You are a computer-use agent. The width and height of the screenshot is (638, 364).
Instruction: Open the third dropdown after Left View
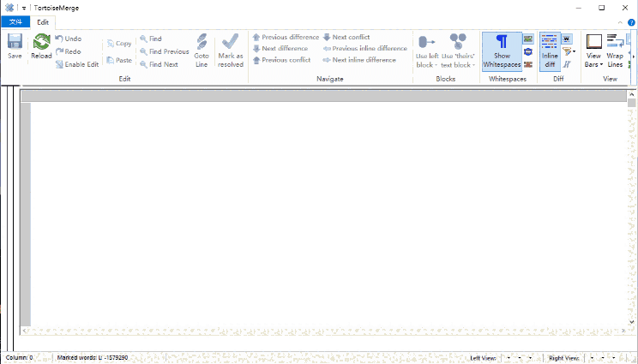(530, 358)
